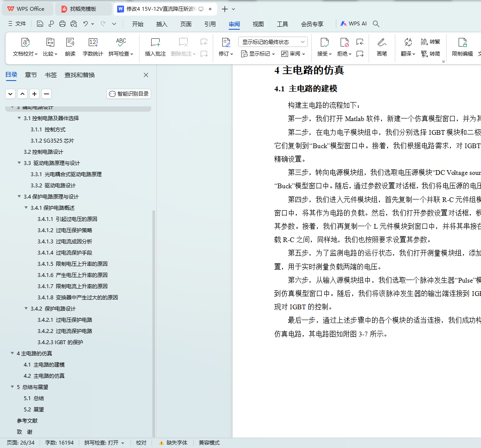Switch to the 开始 ribbon tab
Image resolution: width=481 pixels, height=448 pixels.
pos(138,24)
